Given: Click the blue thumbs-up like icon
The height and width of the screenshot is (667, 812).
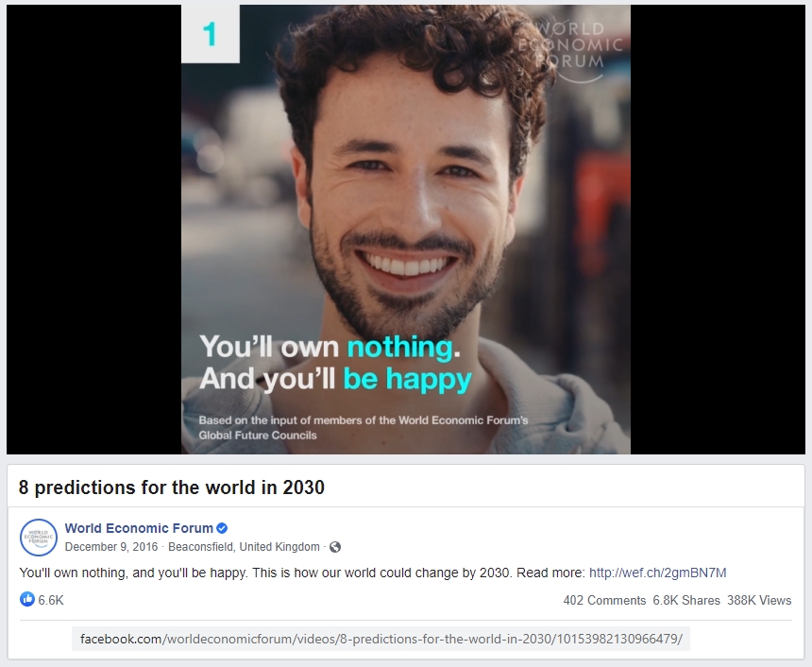Looking at the screenshot, I should 27,600.
